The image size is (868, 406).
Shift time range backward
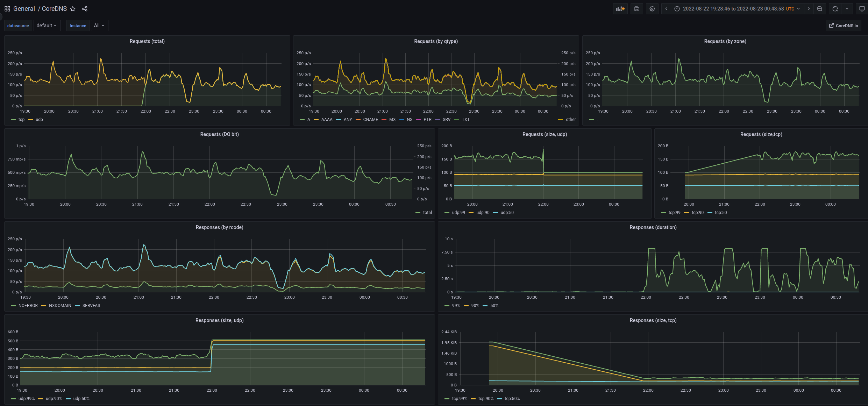click(666, 9)
